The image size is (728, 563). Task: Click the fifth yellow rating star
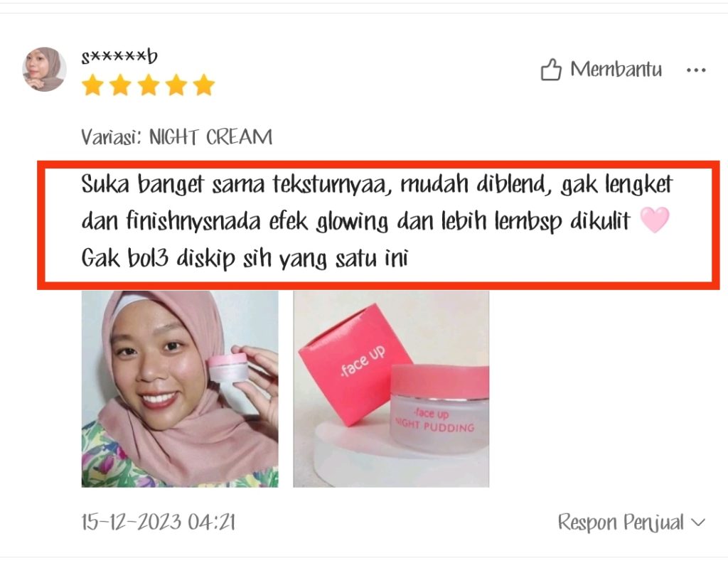204,85
